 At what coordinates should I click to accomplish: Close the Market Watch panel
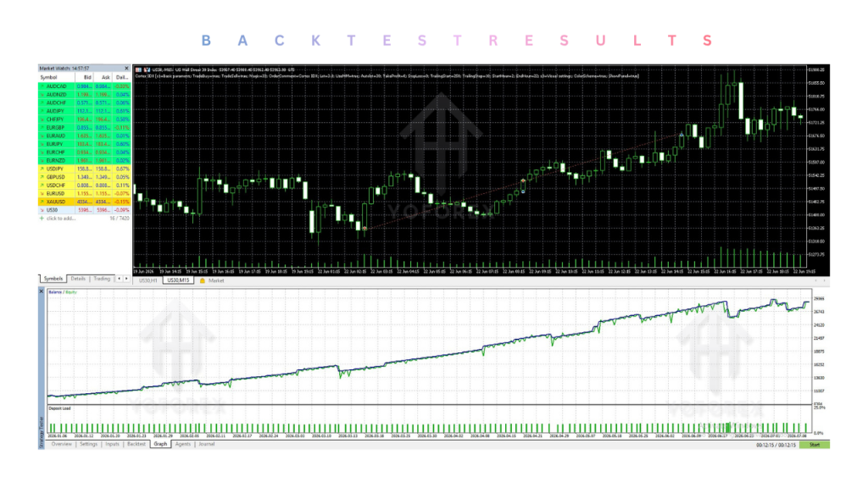[126, 69]
